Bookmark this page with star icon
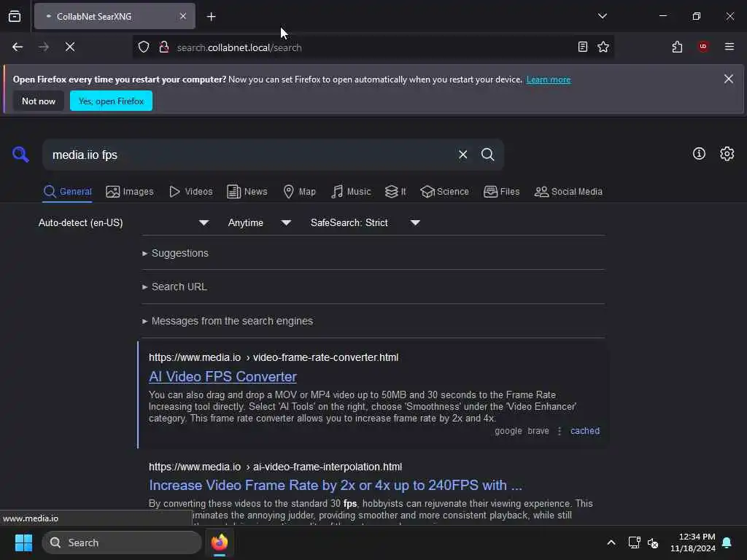Viewport: 747px width, 560px height. pos(603,47)
